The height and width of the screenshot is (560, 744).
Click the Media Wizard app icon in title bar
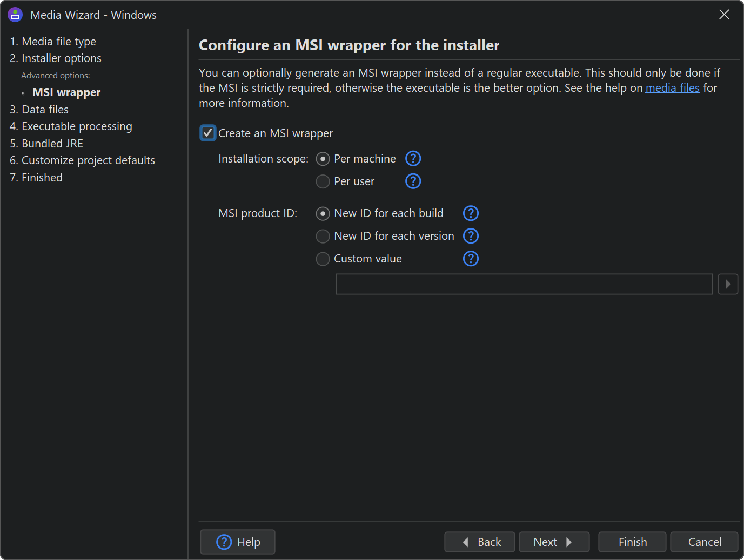point(15,15)
